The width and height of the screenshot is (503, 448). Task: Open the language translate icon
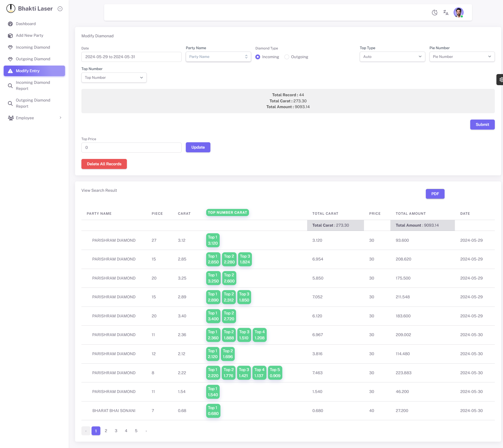[x=446, y=12]
